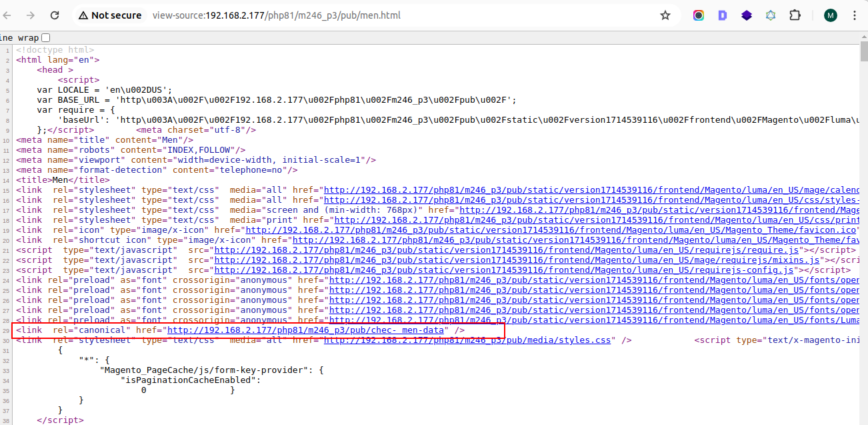Viewport: 868px width, 425px height.
Task: Open the triangular network graph extension
Action: coord(770,15)
